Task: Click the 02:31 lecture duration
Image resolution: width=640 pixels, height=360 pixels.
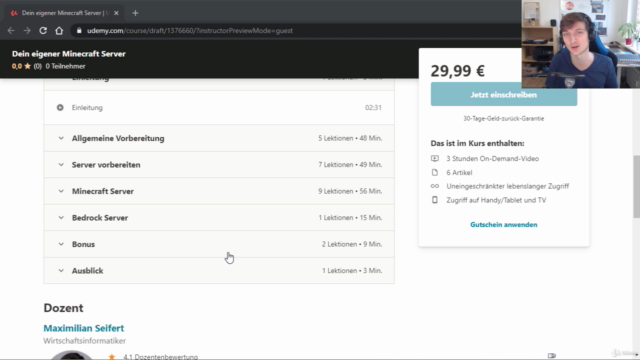Action: [x=373, y=108]
